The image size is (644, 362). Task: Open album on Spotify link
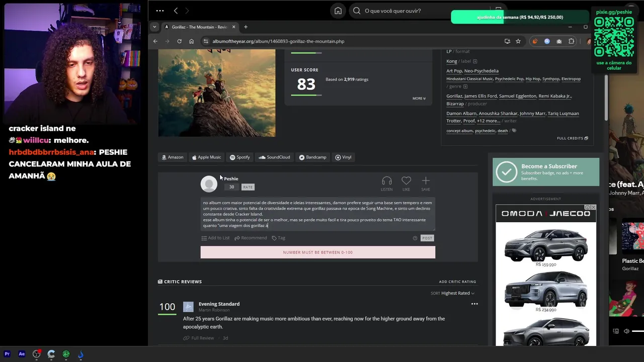pos(240,157)
